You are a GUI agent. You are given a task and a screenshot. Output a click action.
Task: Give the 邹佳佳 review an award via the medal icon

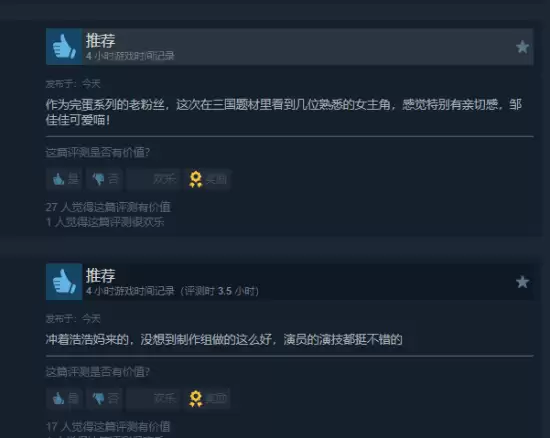click(207, 179)
